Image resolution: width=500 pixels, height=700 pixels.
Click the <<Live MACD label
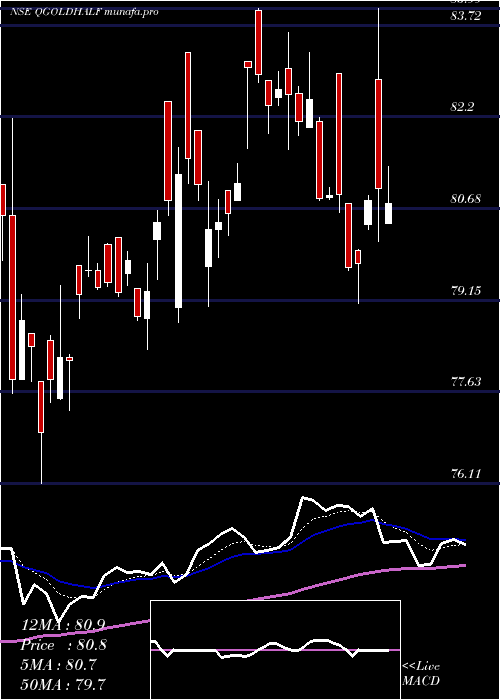point(421,673)
